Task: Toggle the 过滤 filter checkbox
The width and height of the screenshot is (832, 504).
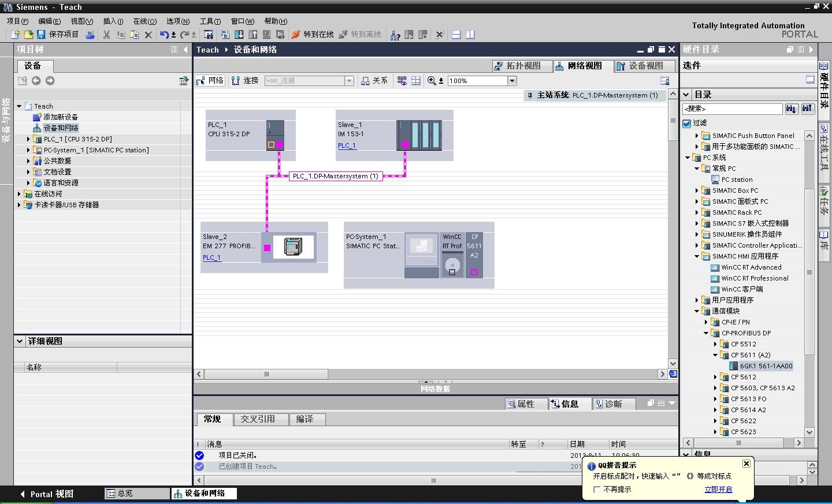Action: click(x=687, y=124)
